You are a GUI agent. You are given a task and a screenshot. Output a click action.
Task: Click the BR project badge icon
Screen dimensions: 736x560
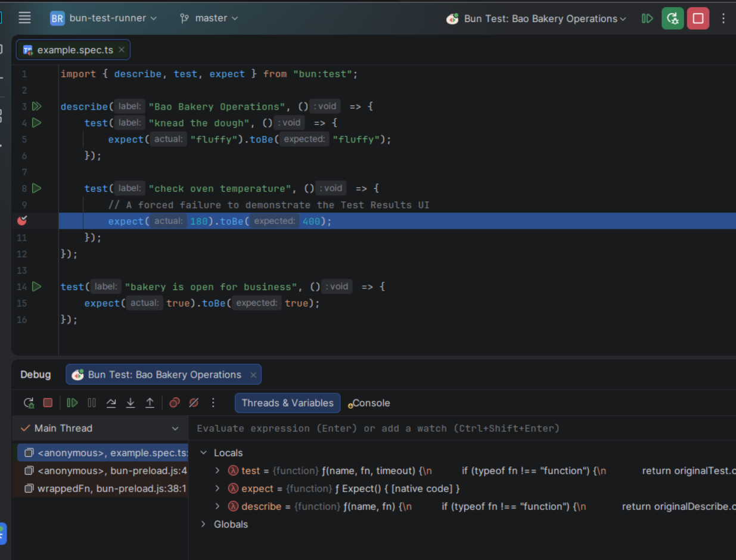tap(57, 18)
